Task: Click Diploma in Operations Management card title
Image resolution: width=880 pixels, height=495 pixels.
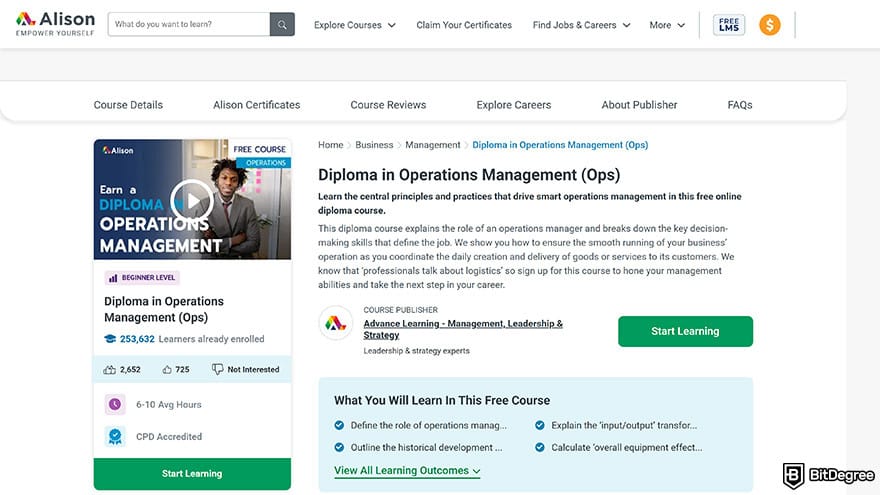Action: tap(164, 309)
